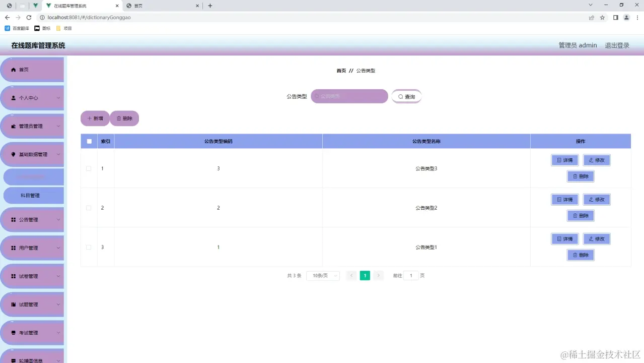
Task: Select the 科目管理 submenu item
Action: [x=33, y=195]
